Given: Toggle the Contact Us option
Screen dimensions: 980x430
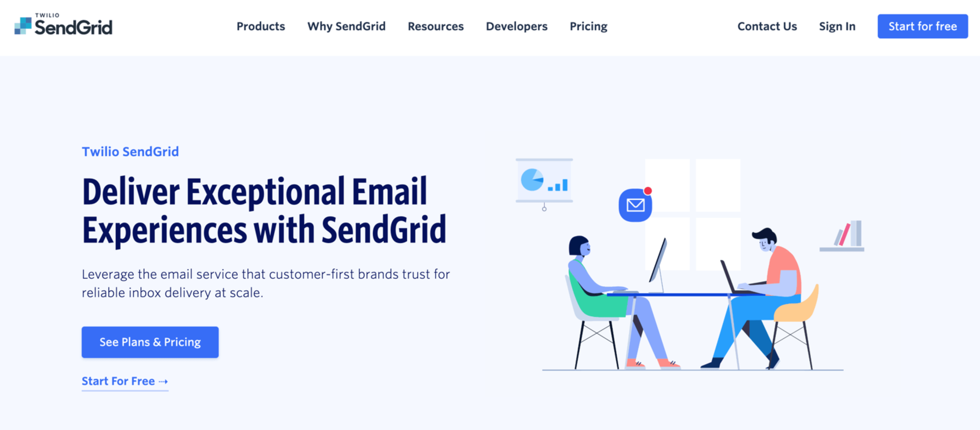Looking at the screenshot, I should 765,26.
